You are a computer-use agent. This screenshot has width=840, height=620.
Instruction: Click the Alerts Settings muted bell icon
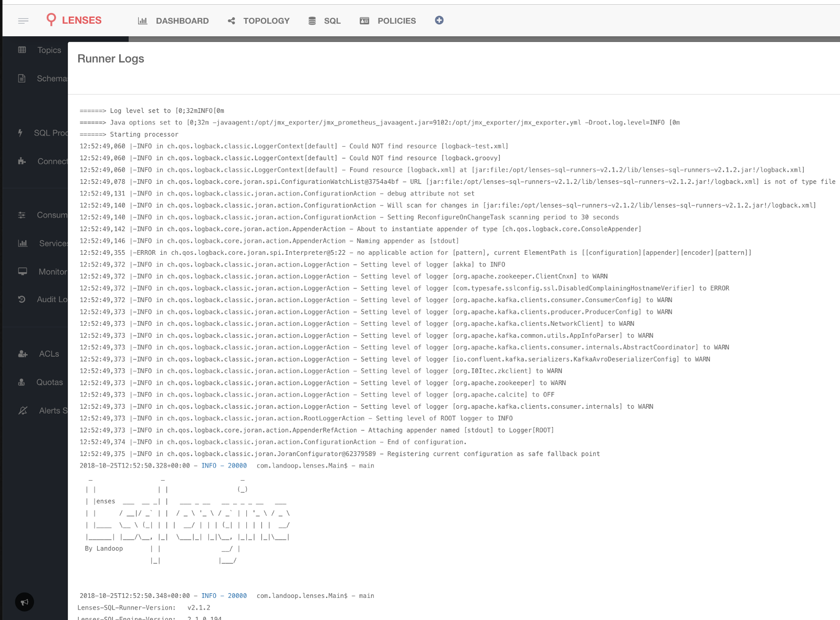[x=23, y=411]
